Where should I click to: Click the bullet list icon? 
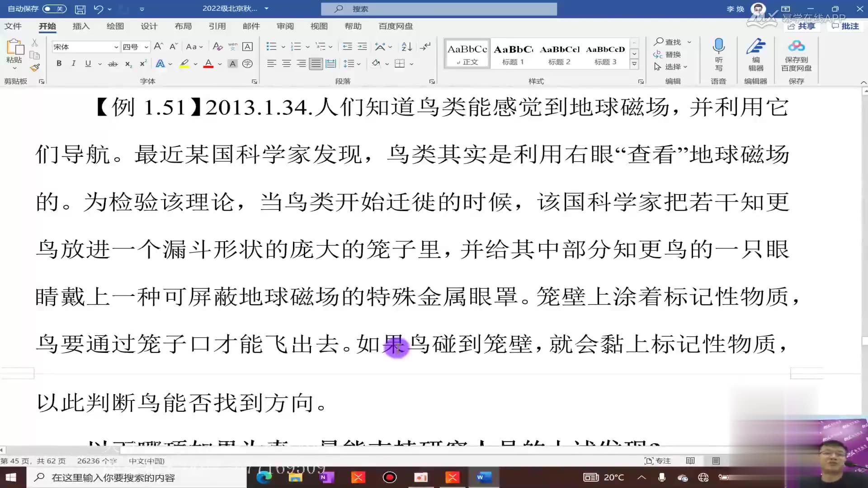(271, 47)
